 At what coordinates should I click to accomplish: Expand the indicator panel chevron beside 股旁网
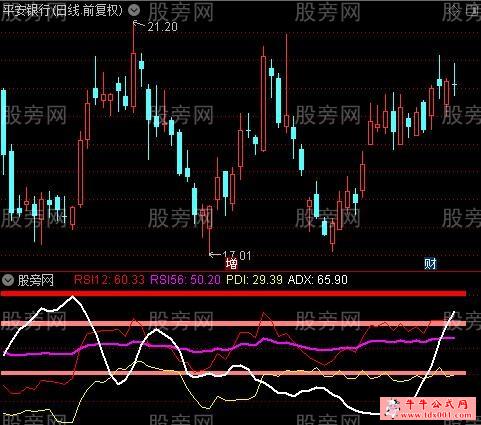8,280
